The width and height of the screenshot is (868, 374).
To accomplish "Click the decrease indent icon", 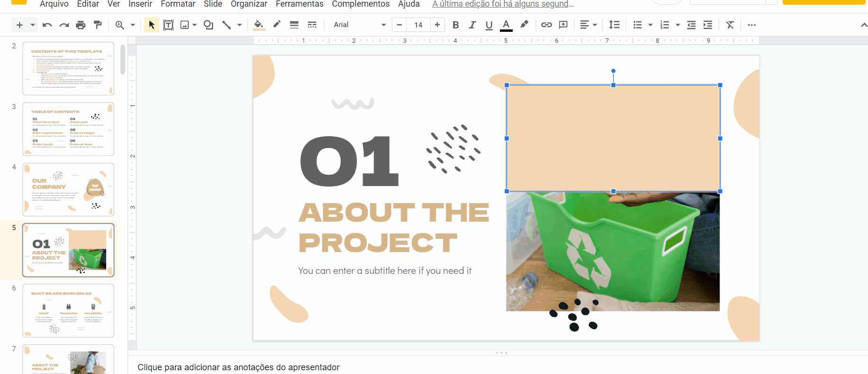I will 691,25.
